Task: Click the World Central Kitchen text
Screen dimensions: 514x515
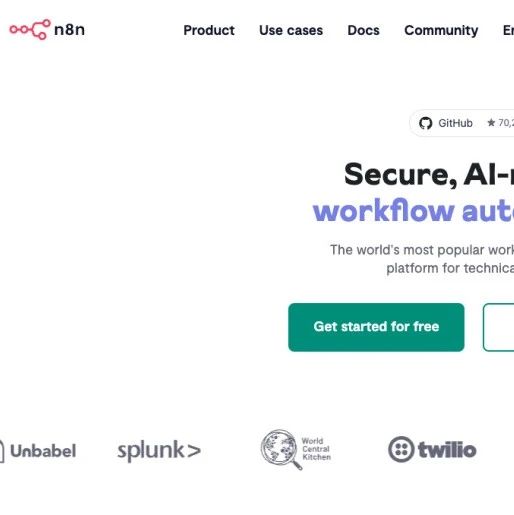Action: click(x=316, y=449)
